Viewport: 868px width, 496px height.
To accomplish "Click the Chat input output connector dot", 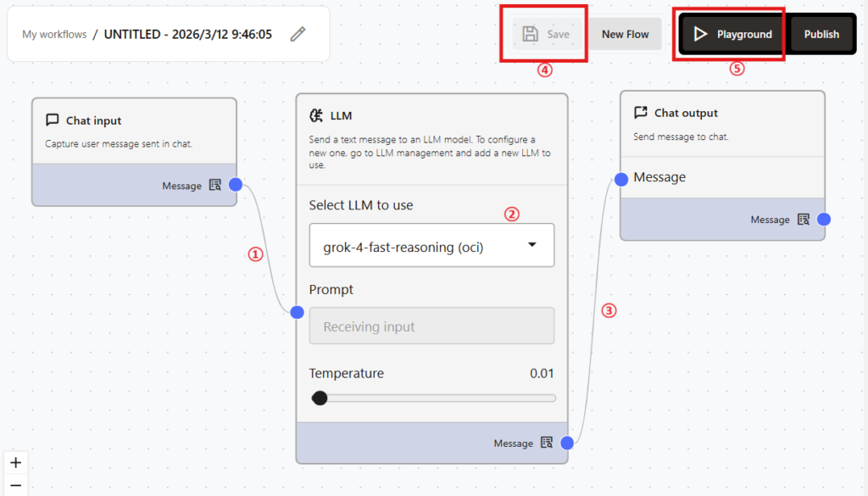I will point(236,185).
